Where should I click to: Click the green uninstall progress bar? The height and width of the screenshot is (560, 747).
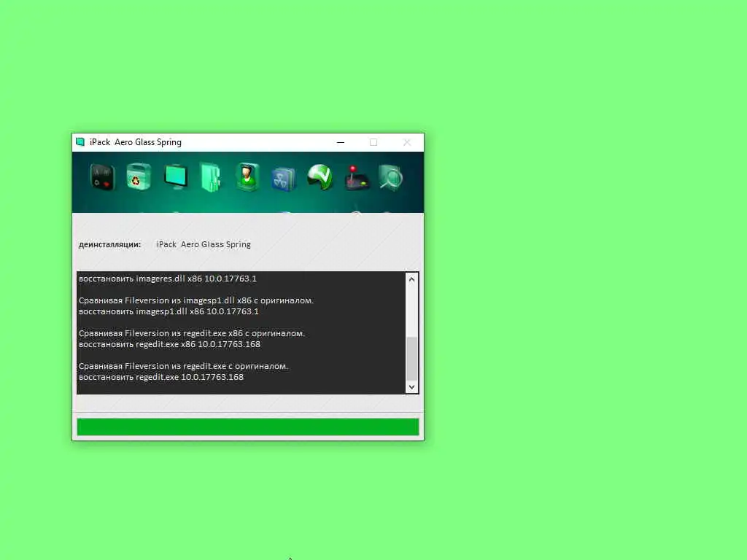click(248, 427)
